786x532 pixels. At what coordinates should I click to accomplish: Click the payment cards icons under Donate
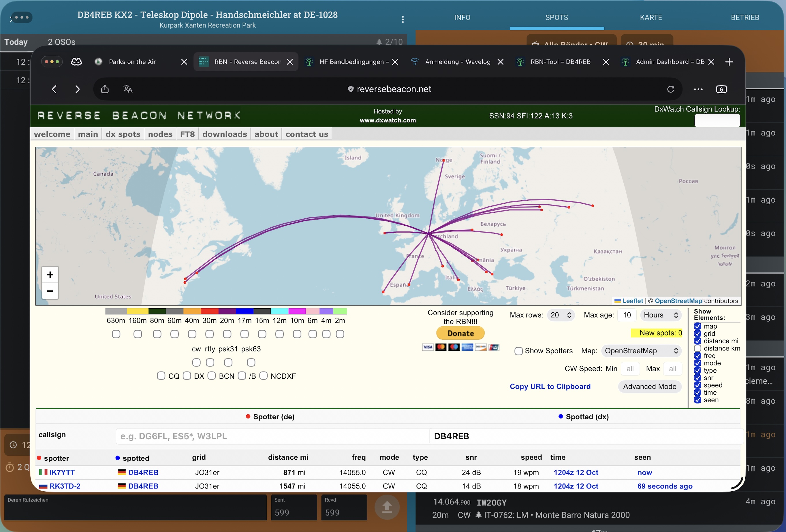(x=460, y=347)
